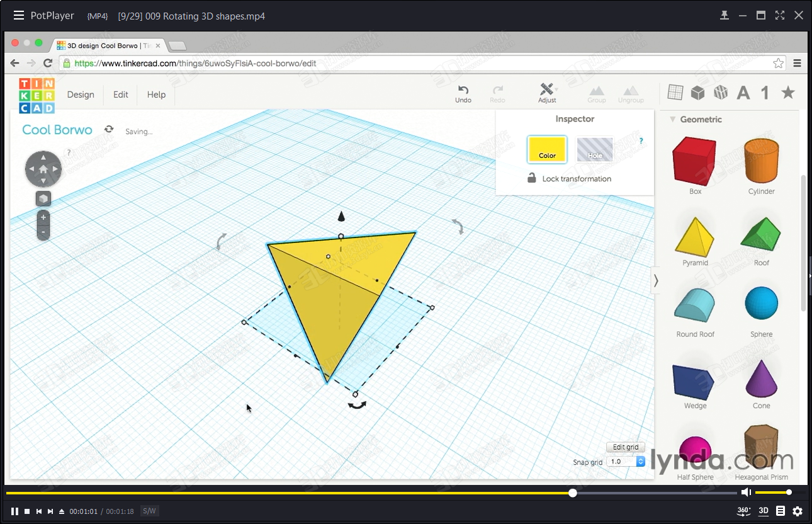Select the solid cube shapes icon

(697, 93)
